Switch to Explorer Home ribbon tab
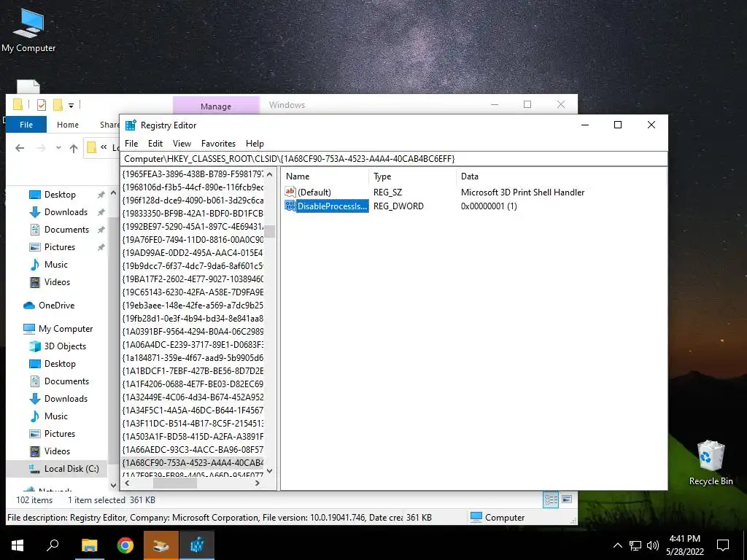747x560 pixels. [x=68, y=125]
